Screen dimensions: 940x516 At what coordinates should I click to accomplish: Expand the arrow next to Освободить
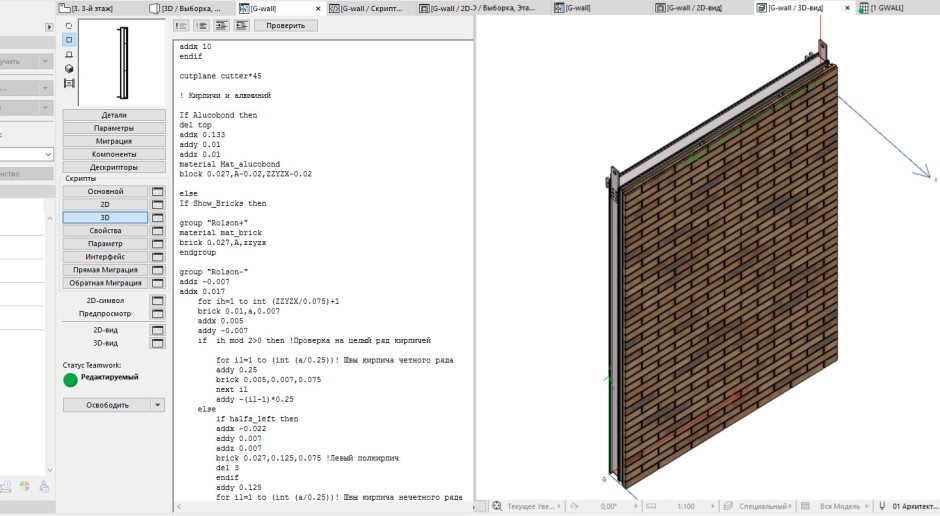click(157, 405)
